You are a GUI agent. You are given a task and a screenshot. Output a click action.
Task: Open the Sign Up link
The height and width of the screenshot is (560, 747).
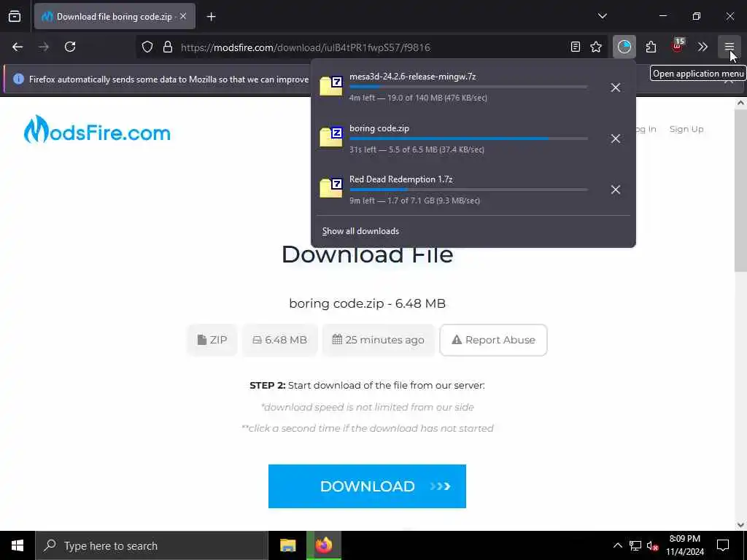tap(686, 129)
